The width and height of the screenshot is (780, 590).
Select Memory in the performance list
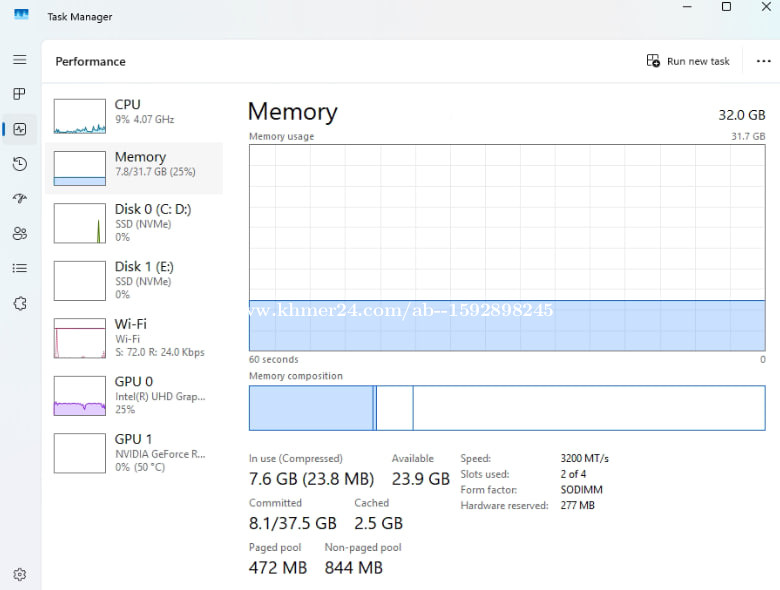(x=133, y=167)
